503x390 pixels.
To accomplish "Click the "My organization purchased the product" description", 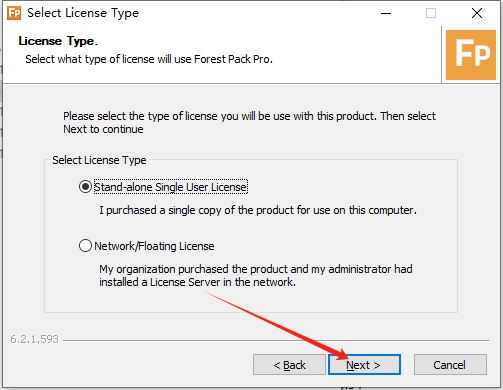I will 256,275.
